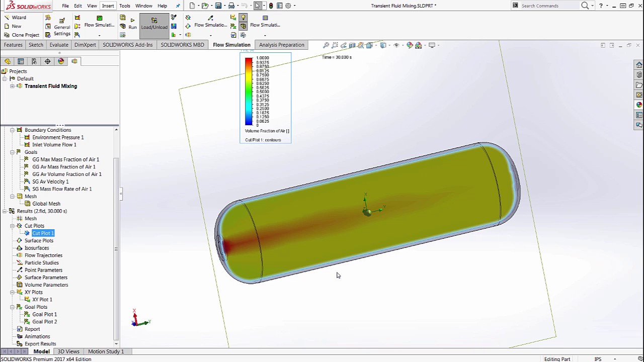Collapse the Goal Plots tree node

12,307
